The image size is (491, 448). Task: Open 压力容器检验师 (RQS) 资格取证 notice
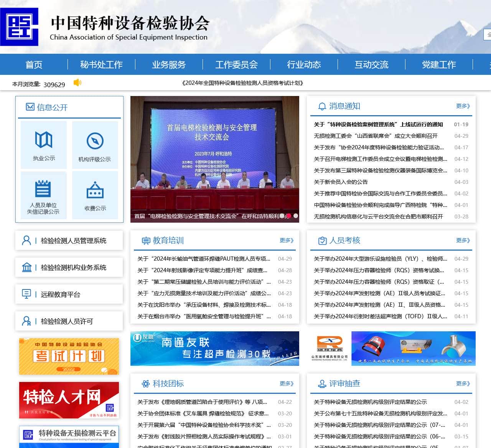click(x=379, y=282)
